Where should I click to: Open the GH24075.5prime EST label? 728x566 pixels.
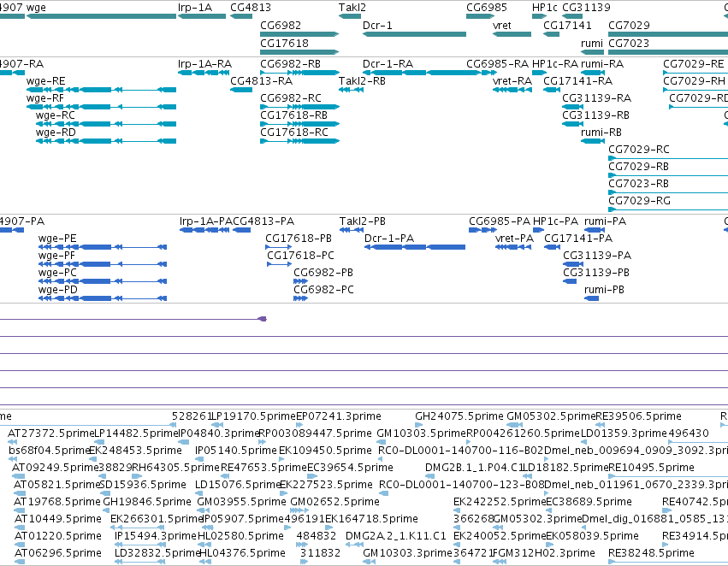[x=459, y=416]
